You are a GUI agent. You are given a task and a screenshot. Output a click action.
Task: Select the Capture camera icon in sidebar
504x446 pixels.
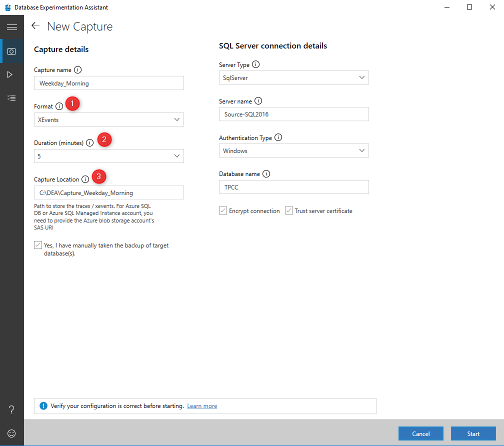(x=11, y=50)
